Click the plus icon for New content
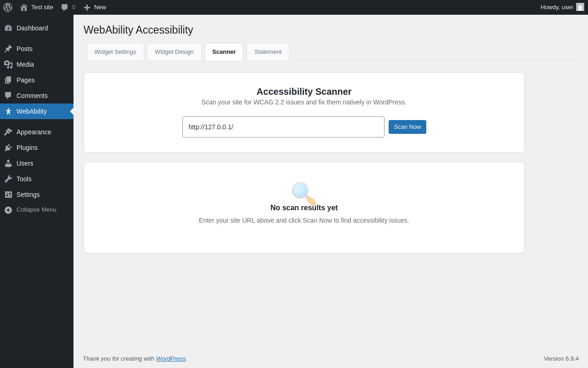Image resolution: width=588 pixels, height=368 pixels. pyautogui.click(x=87, y=7)
